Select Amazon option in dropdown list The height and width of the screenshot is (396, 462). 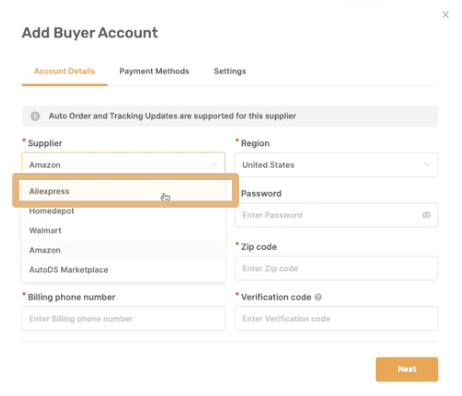point(123,250)
